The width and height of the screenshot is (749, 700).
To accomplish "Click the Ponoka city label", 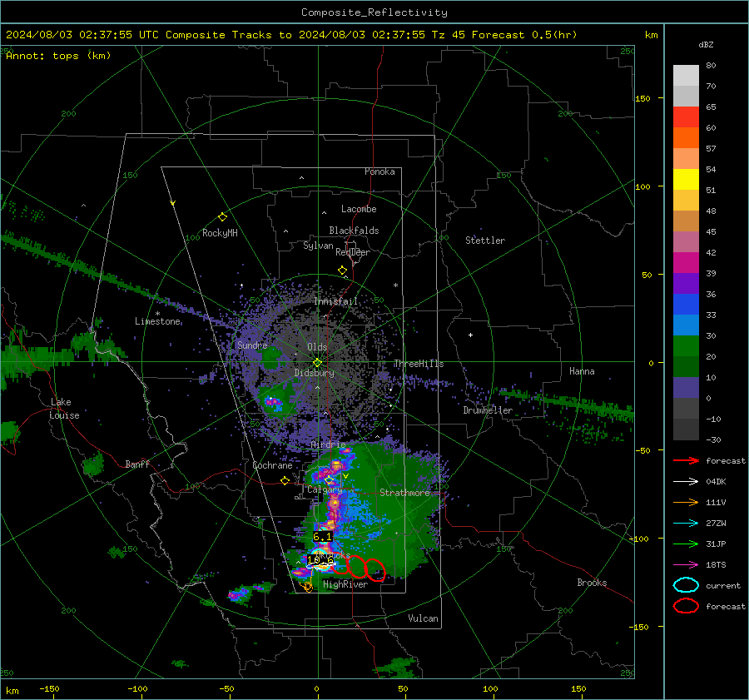I will (379, 171).
